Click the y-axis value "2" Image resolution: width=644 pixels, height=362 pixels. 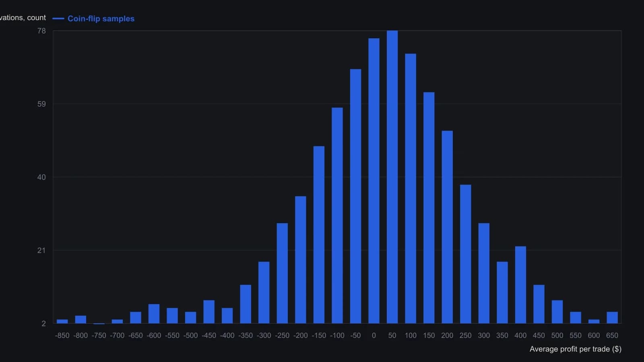pos(44,324)
